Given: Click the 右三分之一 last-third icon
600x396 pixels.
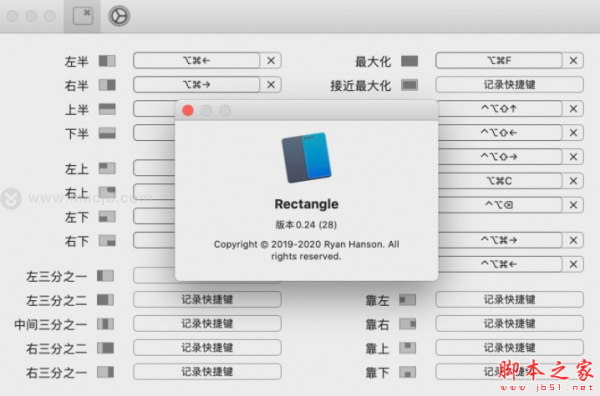Looking at the screenshot, I should [105, 372].
